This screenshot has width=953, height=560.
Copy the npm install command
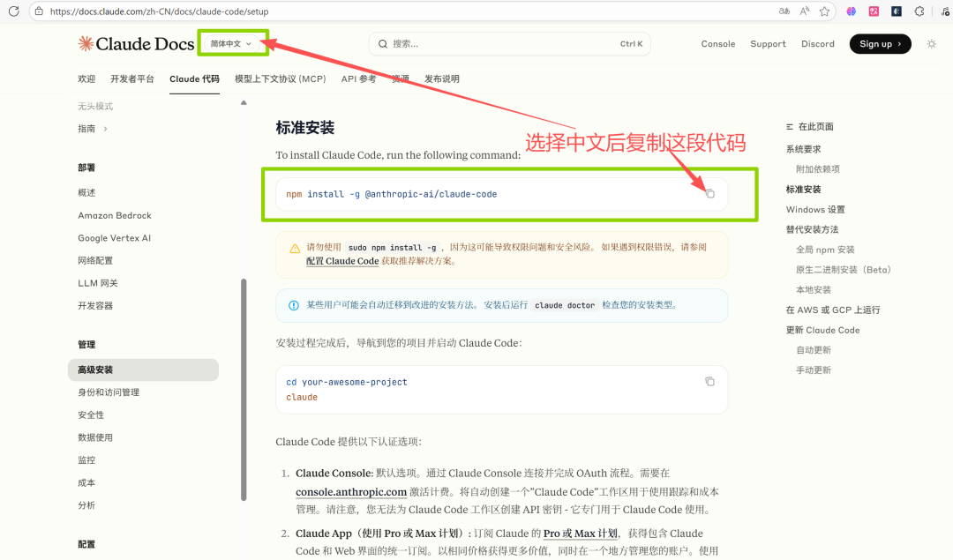point(709,194)
